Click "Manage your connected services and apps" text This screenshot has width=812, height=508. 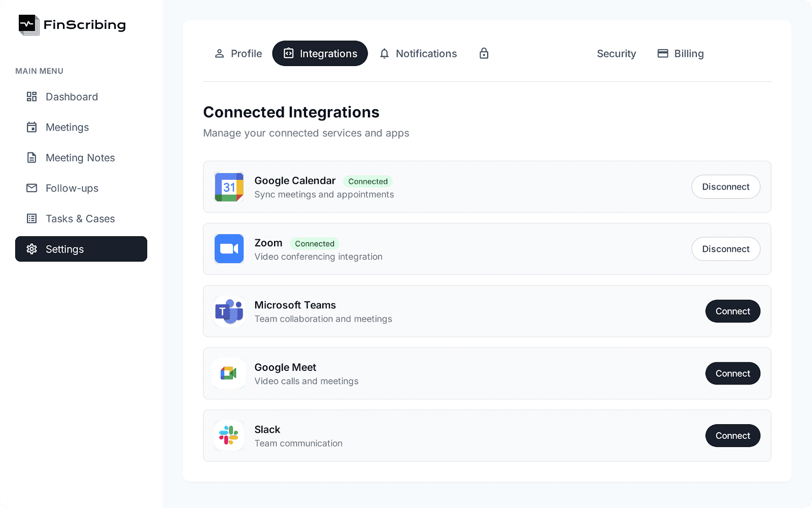tap(306, 133)
